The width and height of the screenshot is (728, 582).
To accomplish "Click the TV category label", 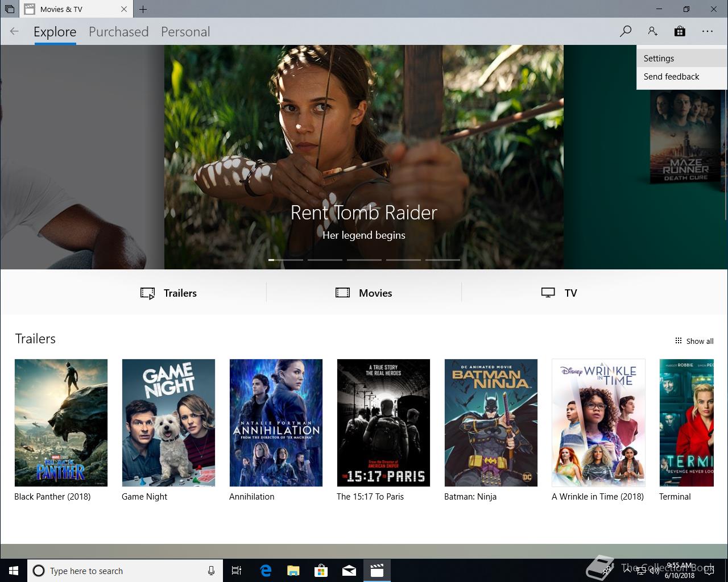I will click(x=571, y=293).
